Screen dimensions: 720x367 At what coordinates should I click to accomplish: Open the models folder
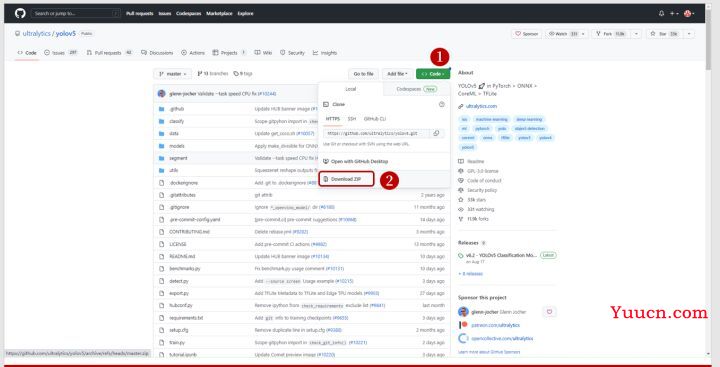[177, 146]
